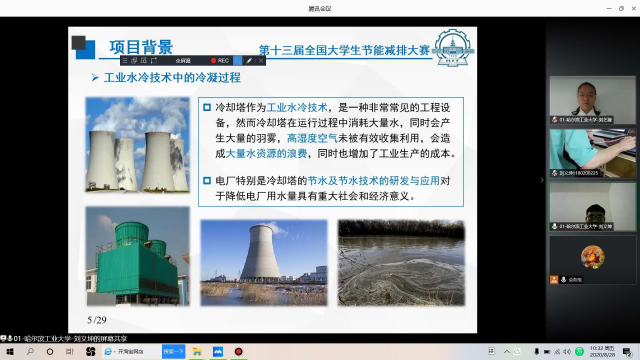Screen dimensions: 640x360
Task: Select the pen annotation tool
Action: pos(249,60)
